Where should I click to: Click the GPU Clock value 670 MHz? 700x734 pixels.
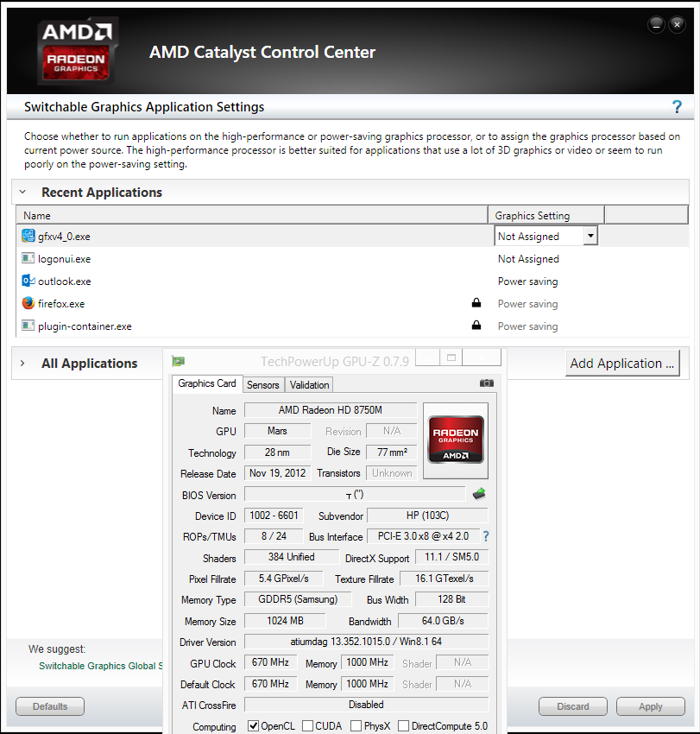[x=270, y=662]
